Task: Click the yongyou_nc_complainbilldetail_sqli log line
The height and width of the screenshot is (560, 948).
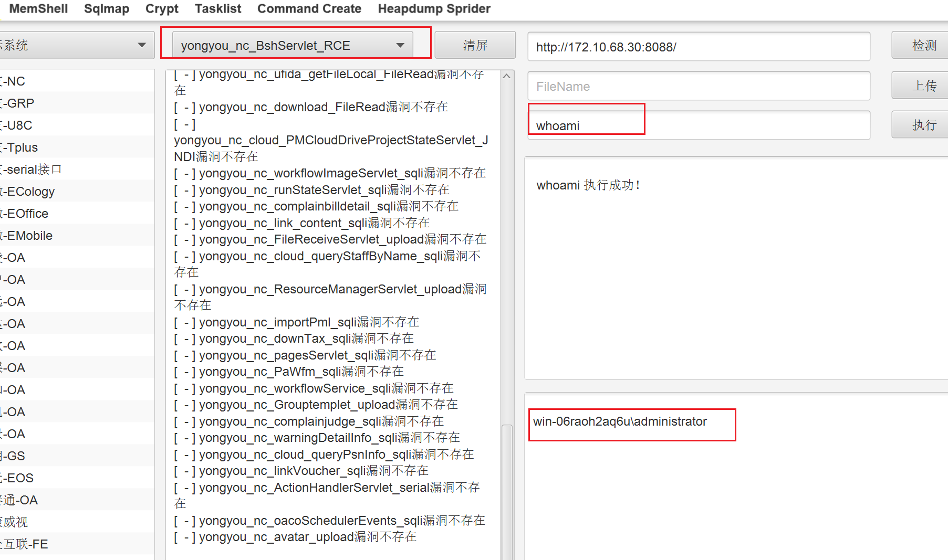Action: (x=316, y=206)
